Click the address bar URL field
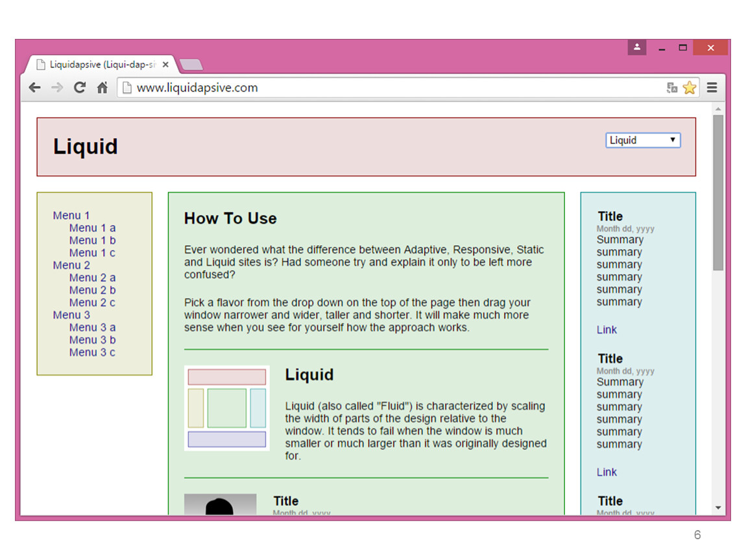The image size is (746, 560). point(389,88)
